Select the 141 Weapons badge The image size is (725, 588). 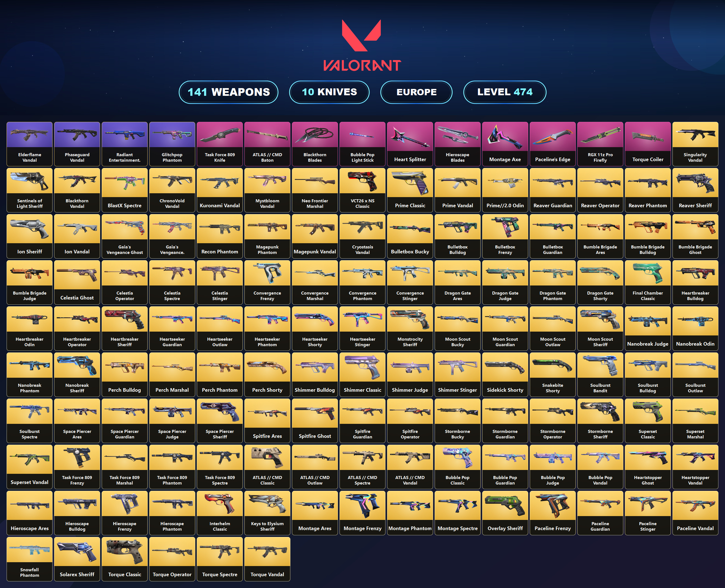click(229, 92)
